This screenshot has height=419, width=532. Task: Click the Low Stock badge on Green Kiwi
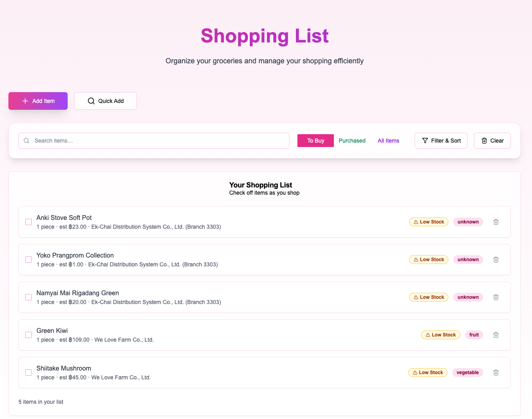coord(441,335)
